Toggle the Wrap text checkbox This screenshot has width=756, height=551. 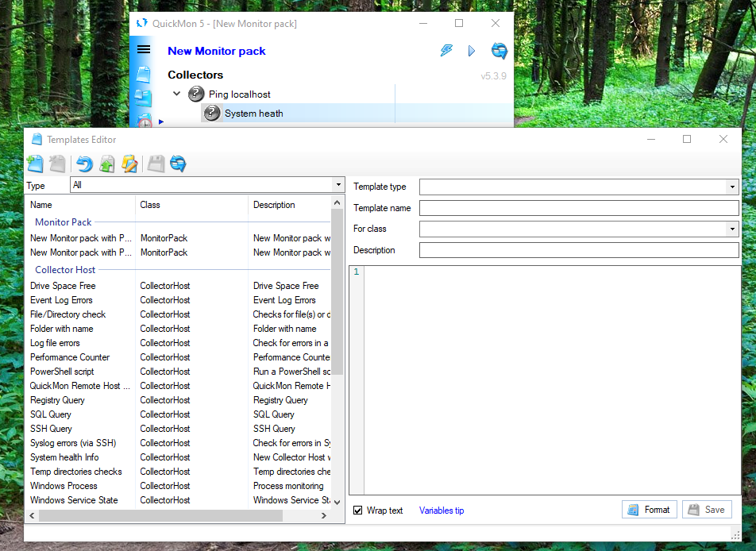(357, 510)
